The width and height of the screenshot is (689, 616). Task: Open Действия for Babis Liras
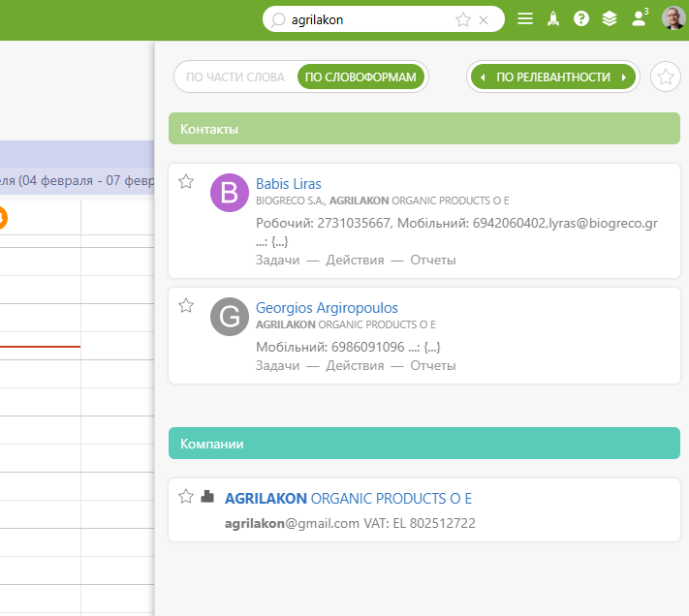pyautogui.click(x=355, y=260)
